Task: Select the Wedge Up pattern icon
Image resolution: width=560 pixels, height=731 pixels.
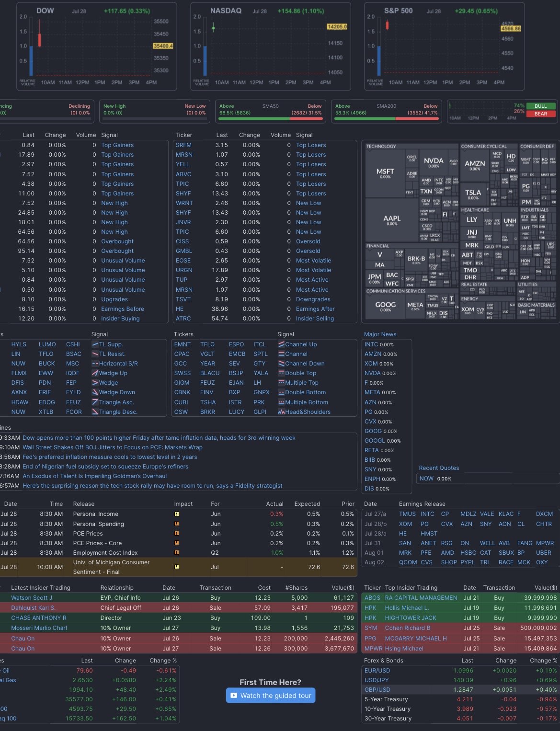Action: coord(95,373)
